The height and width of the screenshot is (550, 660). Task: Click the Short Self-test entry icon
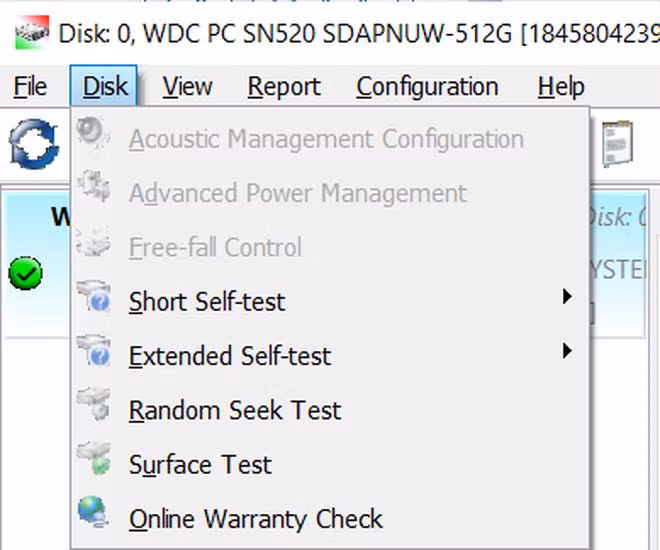94,298
